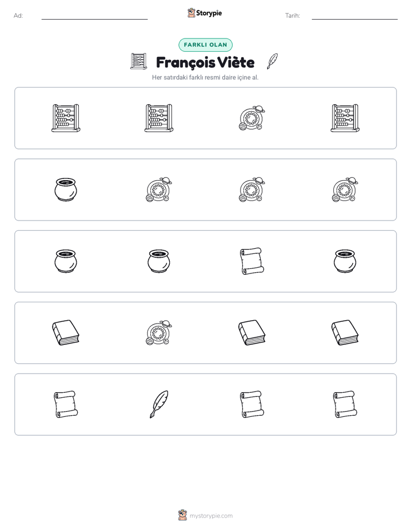Viewport: 411px width, 532px height.
Task: Click the Storypie logo at top
Action: (204, 13)
